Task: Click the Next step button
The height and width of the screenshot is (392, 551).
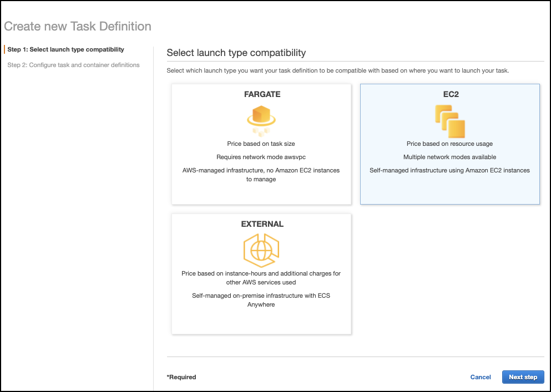Action: pos(523,377)
